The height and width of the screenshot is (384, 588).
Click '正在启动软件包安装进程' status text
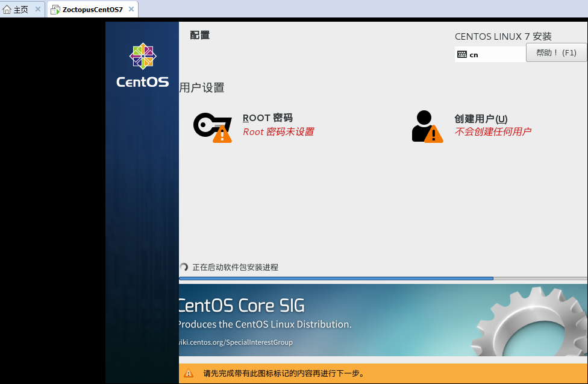click(x=235, y=267)
